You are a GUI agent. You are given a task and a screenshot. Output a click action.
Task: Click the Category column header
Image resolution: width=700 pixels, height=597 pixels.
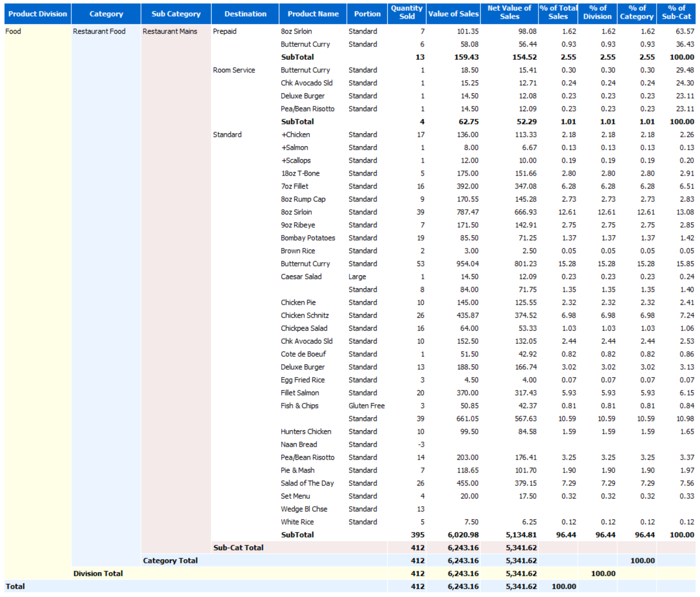click(106, 14)
